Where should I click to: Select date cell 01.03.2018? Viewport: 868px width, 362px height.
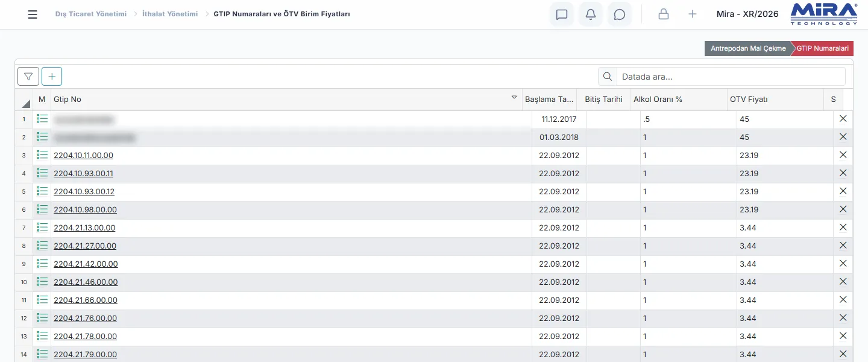coord(559,138)
